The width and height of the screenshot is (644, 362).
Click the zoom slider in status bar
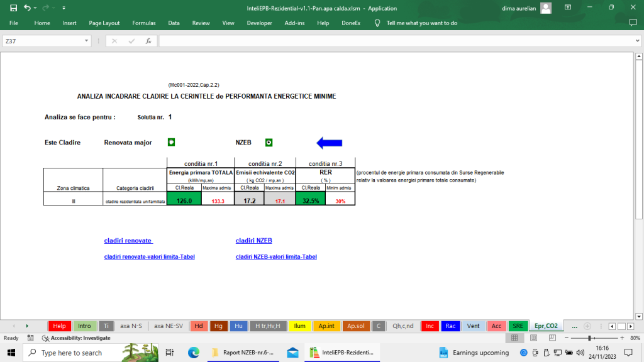coord(589,338)
